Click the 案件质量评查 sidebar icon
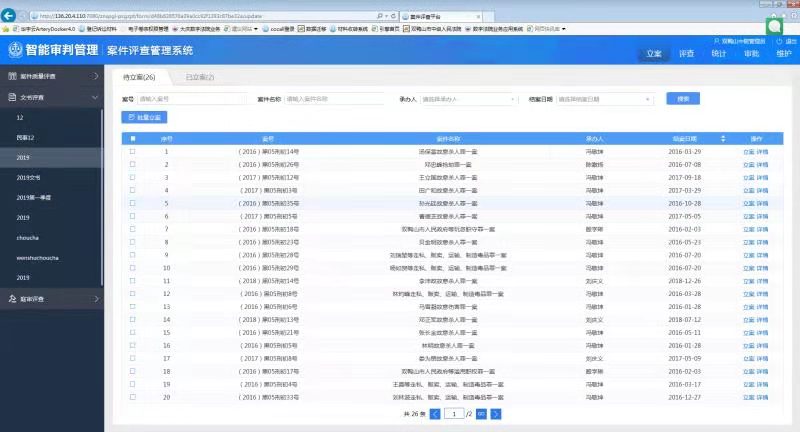The image size is (800, 432). (11, 76)
